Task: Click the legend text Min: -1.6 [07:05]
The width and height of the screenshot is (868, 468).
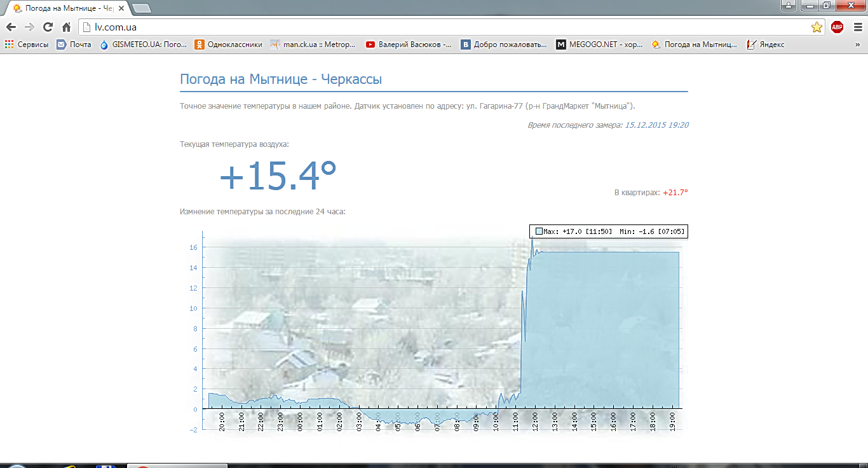Action: click(x=652, y=231)
